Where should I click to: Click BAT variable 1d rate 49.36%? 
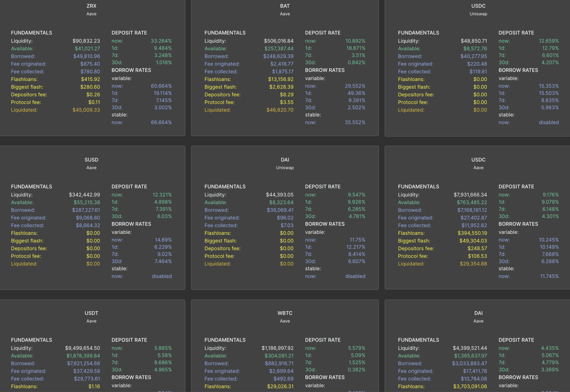point(357,93)
